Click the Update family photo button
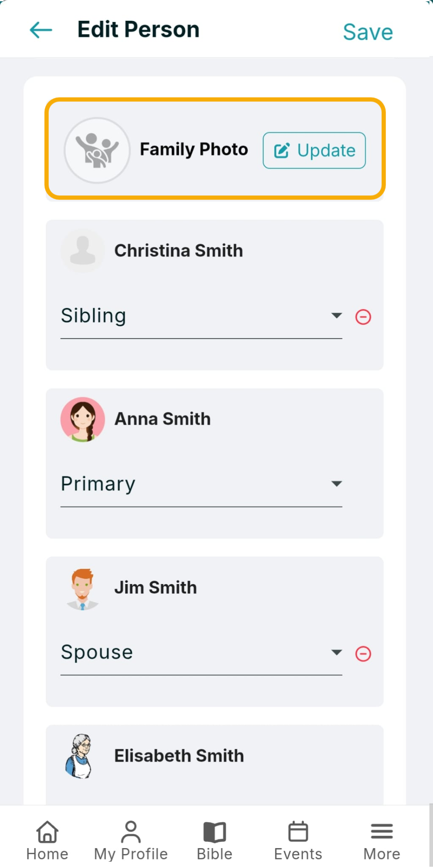 [314, 150]
